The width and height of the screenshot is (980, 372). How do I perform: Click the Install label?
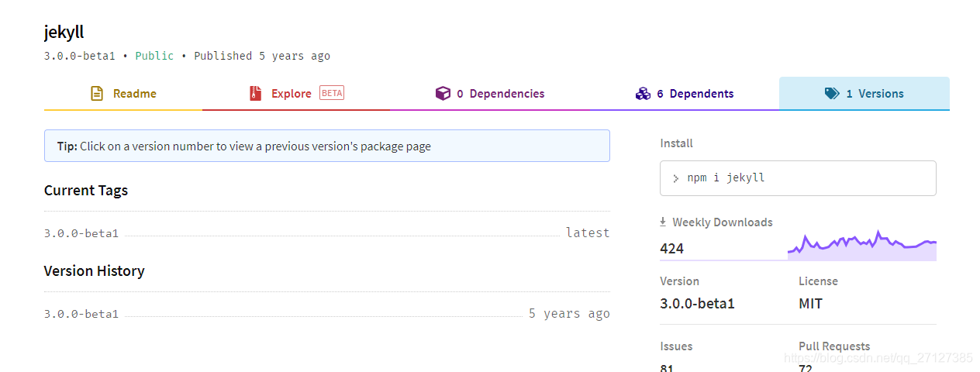pos(676,143)
